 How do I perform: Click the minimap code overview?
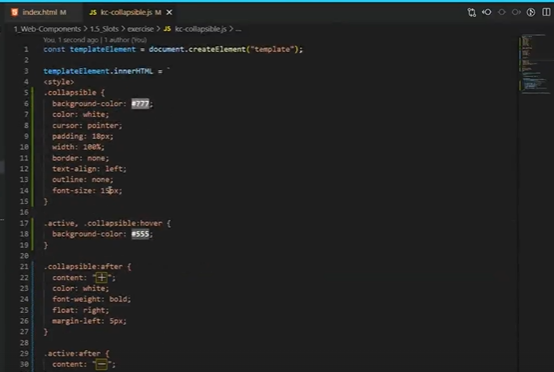(535, 64)
